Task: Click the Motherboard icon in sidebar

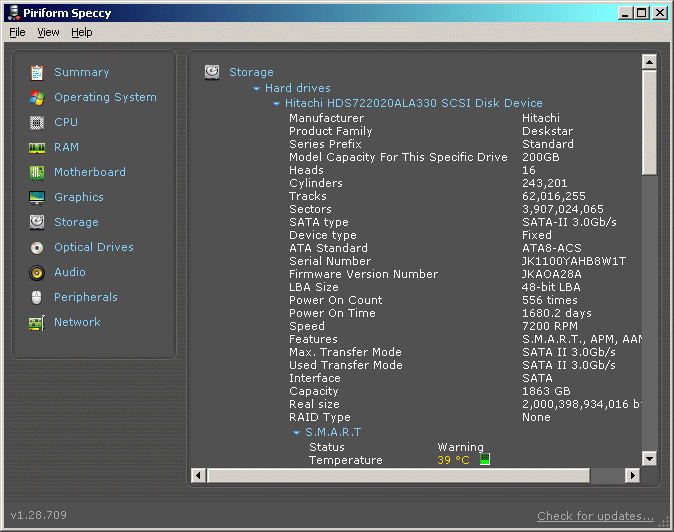Action: tap(37, 172)
